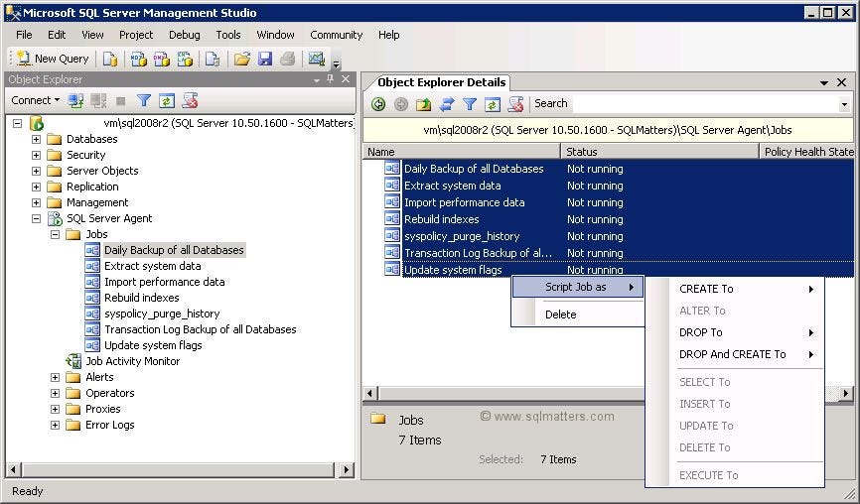Select Rebuild indexes job in the tree
Viewport: 860px width, 504px height.
coord(141,298)
